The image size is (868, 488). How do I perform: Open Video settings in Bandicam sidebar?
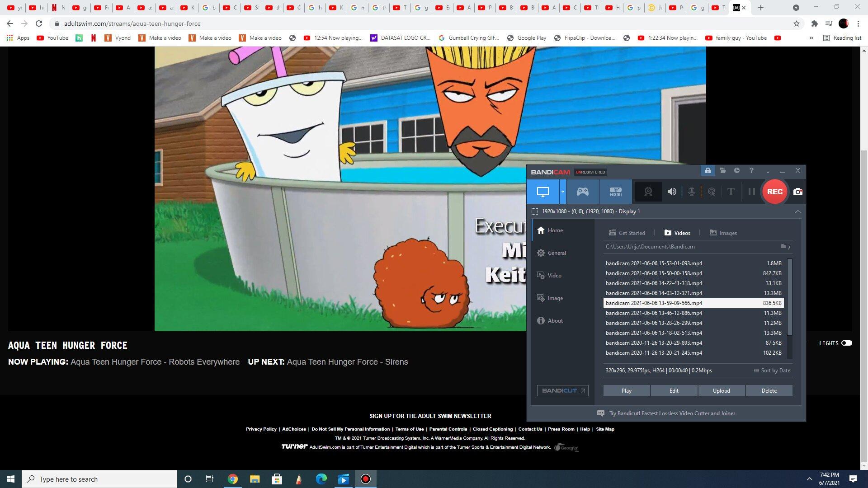click(x=549, y=276)
